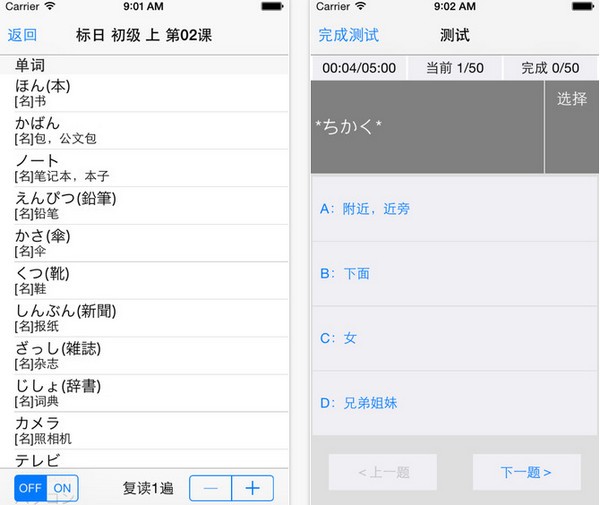The height and width of the screenshot is (505, 600).
Task: Tap the Wi-Fi icon in left status bar
Action: tap(50, 6)
